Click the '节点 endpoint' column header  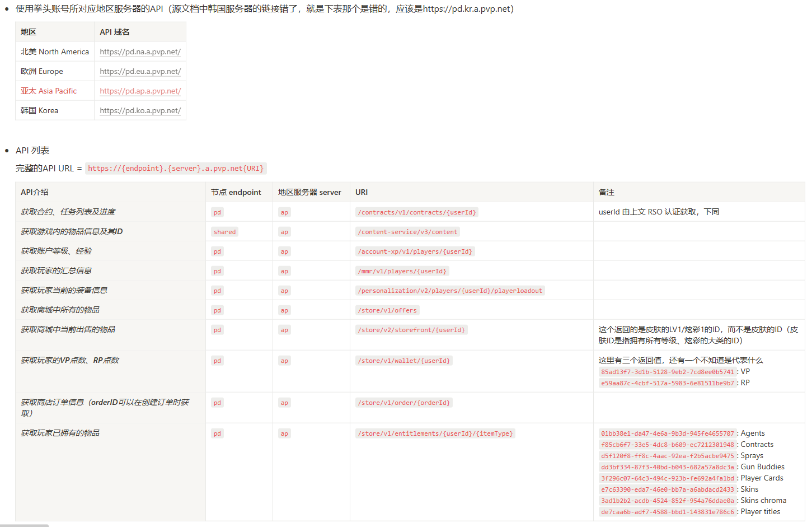click(236, 192)
